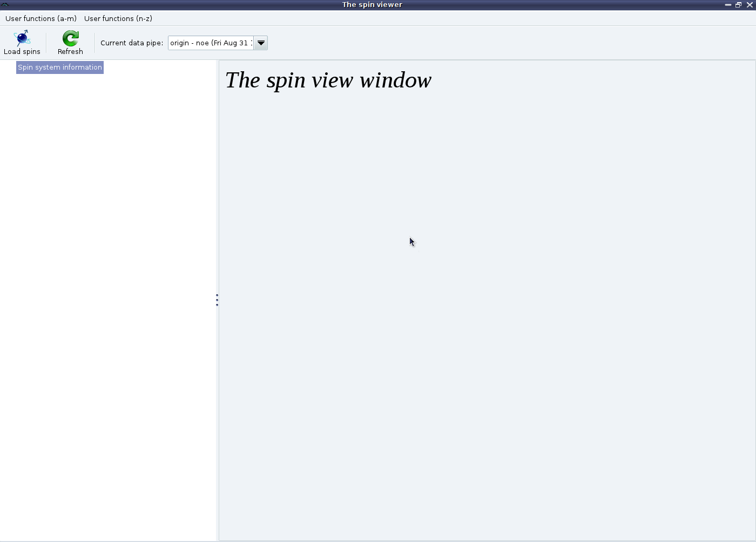Click the separator between Load spins and Refresh
The width and height of the screenshot is (756, 542).
coord(46,43)
